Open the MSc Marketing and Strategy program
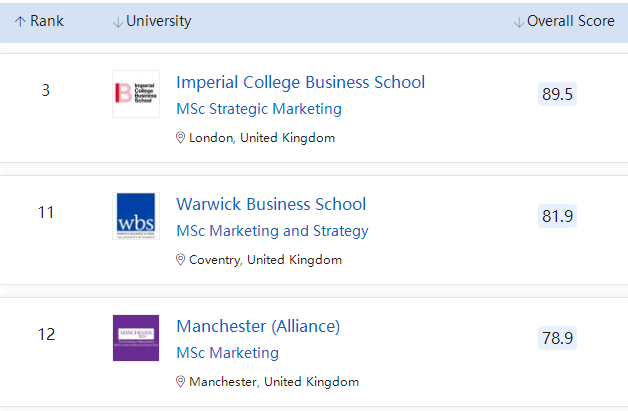Image resolution: width=628 pixels, height=411 pixels. (x=272, y=231)
